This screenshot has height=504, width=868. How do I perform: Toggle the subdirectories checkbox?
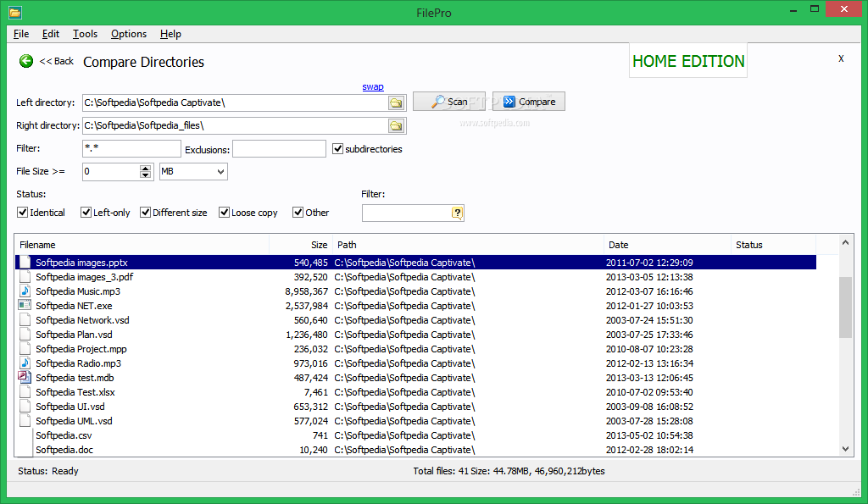(337, 149)
